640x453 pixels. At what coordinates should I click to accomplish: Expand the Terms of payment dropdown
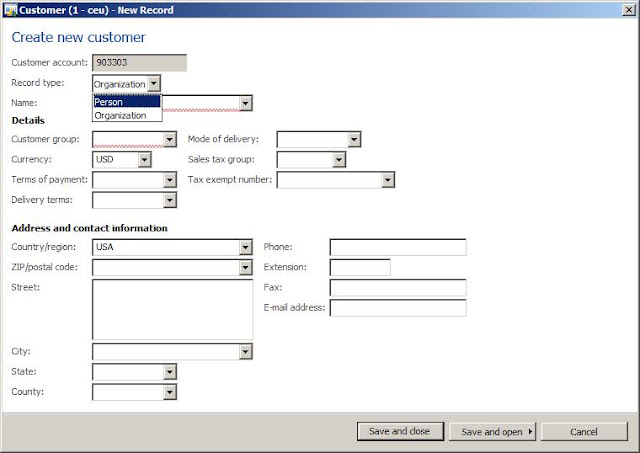tap(170, 180)
